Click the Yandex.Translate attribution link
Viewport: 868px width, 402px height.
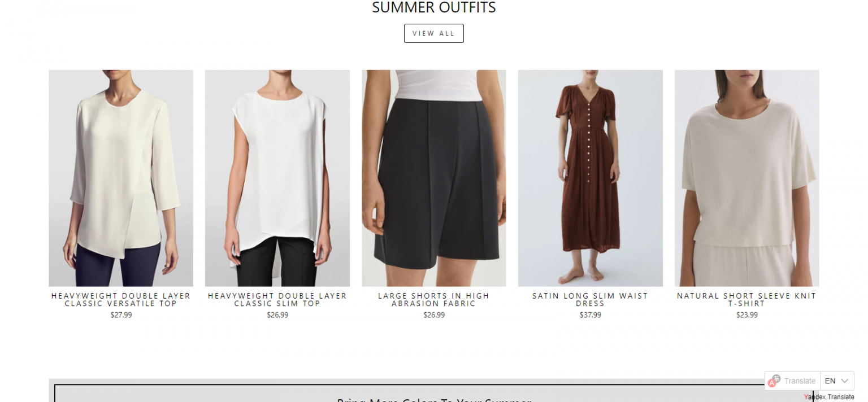[x=829, y=397]
